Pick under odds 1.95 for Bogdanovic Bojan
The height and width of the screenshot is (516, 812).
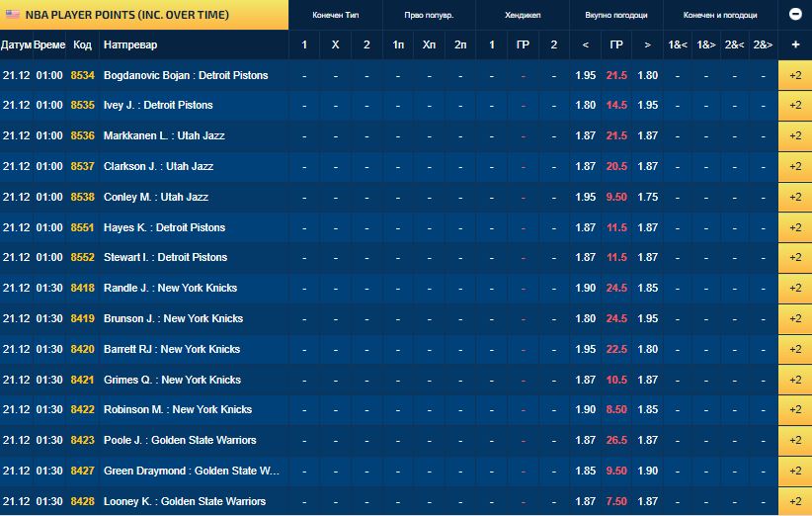(x=586, y=75)
